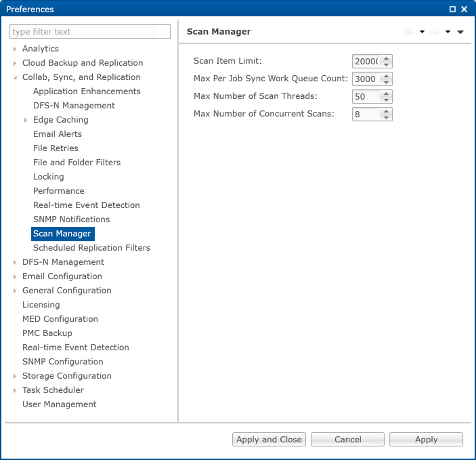The height and width of the screenshot is (460, 476).
Task: Expand Cloud Backup and Replication node
Action: (15, 63)
